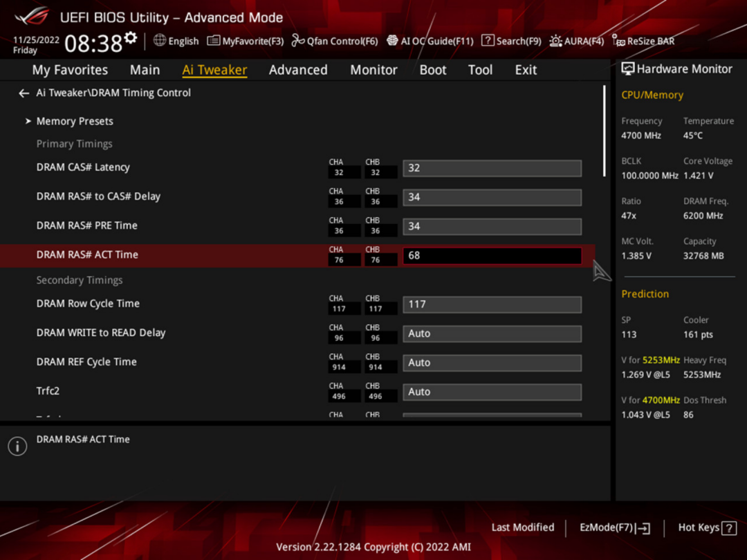Toggle the ReSize BAR icon
The width and height of the screenshot is (747, 560).
click(x=618, y=41)
